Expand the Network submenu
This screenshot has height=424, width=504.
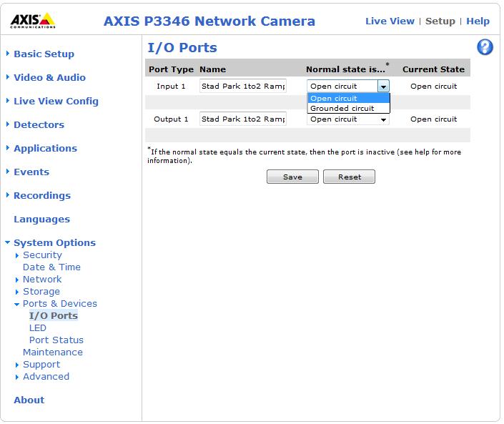[42, 280]
